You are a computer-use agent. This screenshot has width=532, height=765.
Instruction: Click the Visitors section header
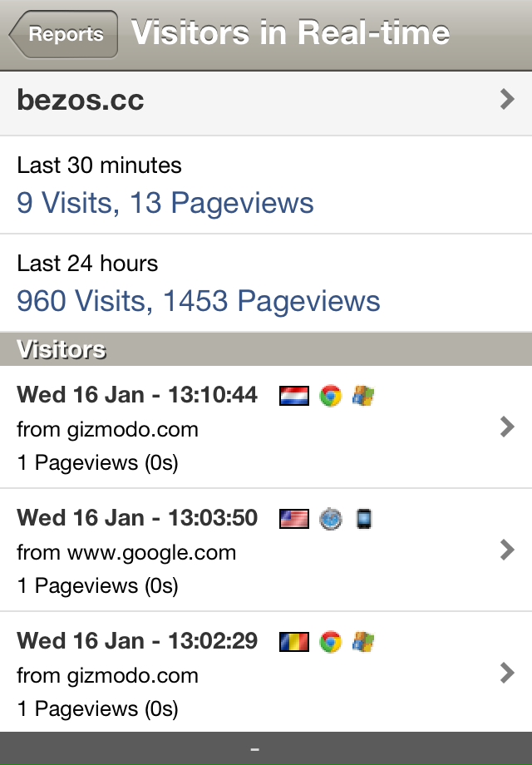(266, 349)
